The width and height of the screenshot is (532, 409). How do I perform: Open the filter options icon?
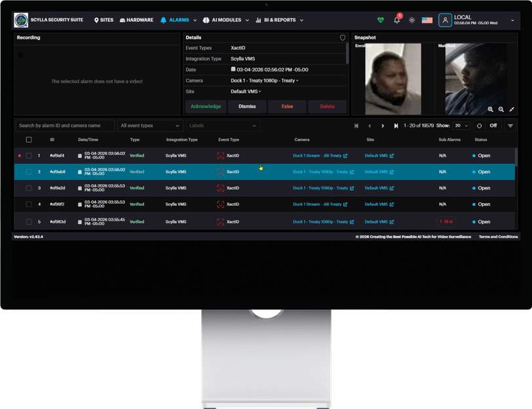pyautogui.click(x=510, y=126)
